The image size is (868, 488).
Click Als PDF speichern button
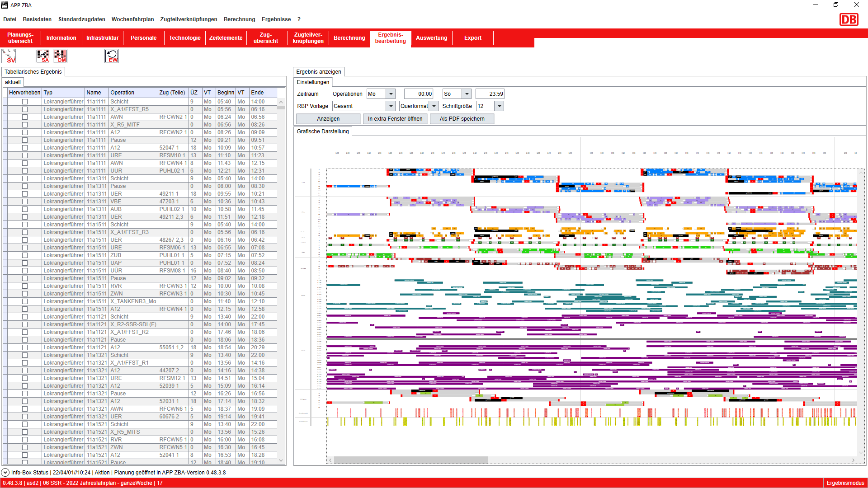tap(462, 119)
